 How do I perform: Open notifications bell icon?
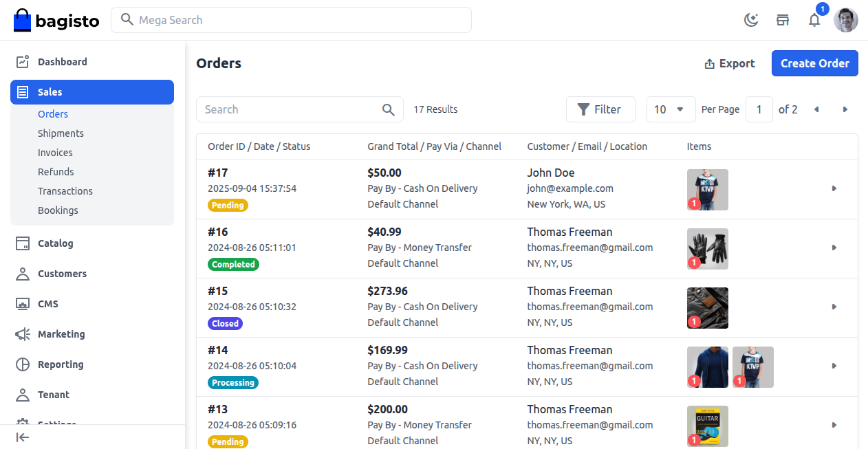[814, 20]
